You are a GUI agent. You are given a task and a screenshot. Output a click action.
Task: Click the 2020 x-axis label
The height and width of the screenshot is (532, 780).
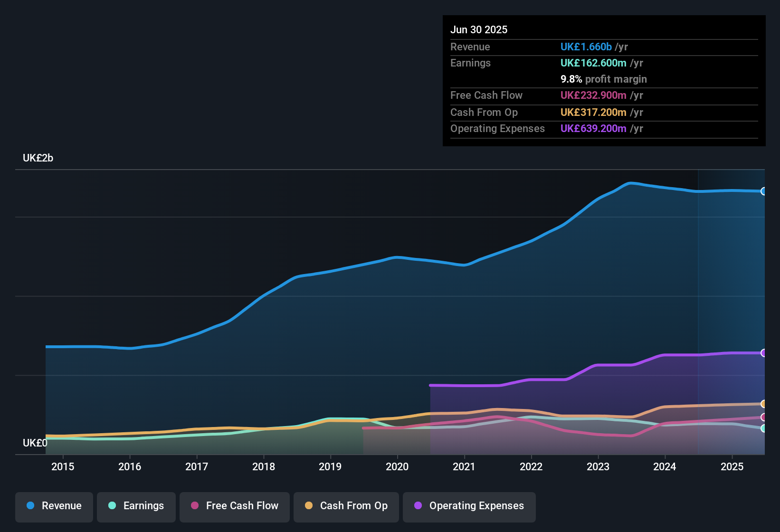397,467
